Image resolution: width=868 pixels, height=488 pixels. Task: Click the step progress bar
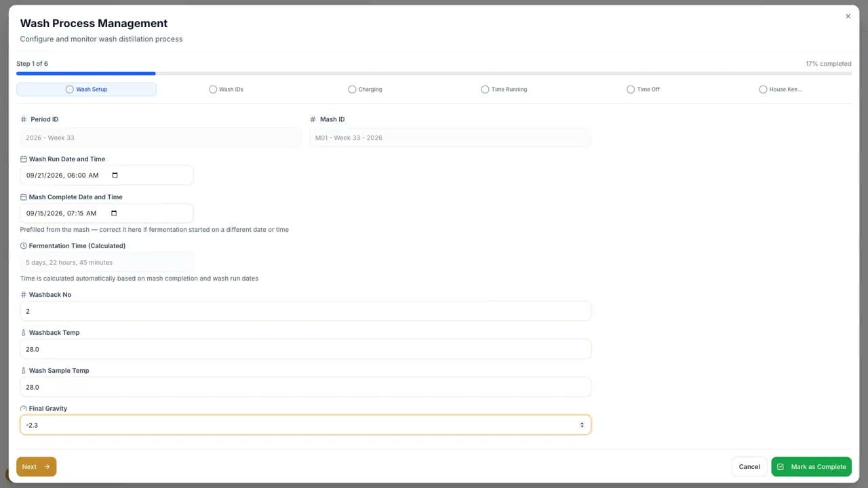[x=434, y=73]
